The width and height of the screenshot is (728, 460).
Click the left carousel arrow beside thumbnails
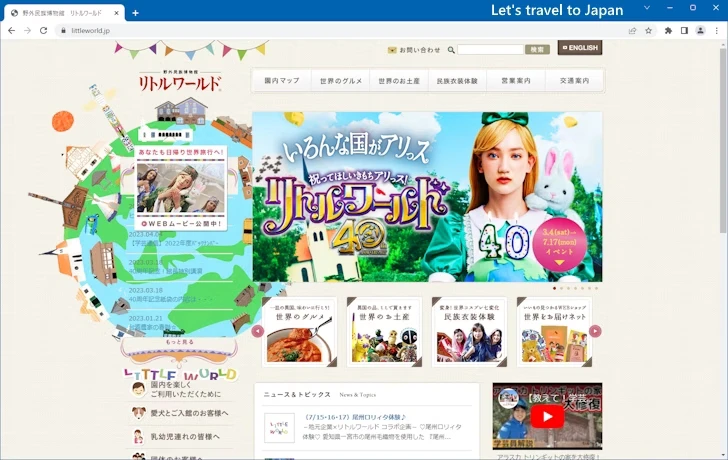(258, 331)
